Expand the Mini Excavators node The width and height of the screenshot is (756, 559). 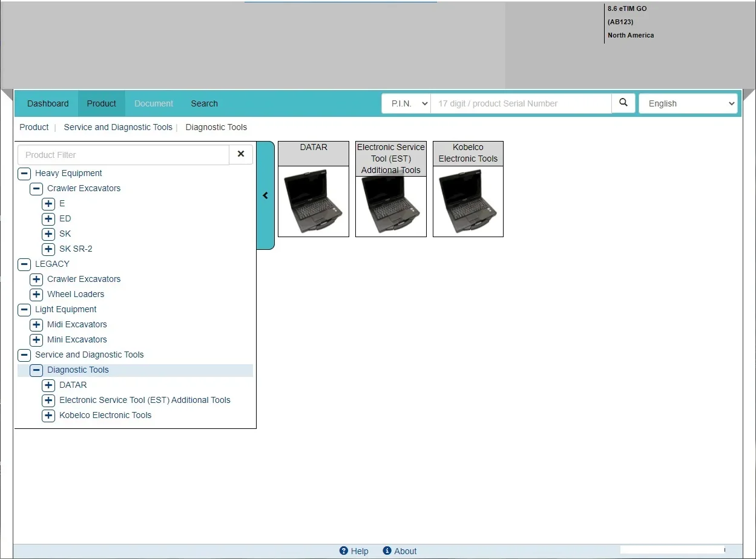tap(36, 339)
